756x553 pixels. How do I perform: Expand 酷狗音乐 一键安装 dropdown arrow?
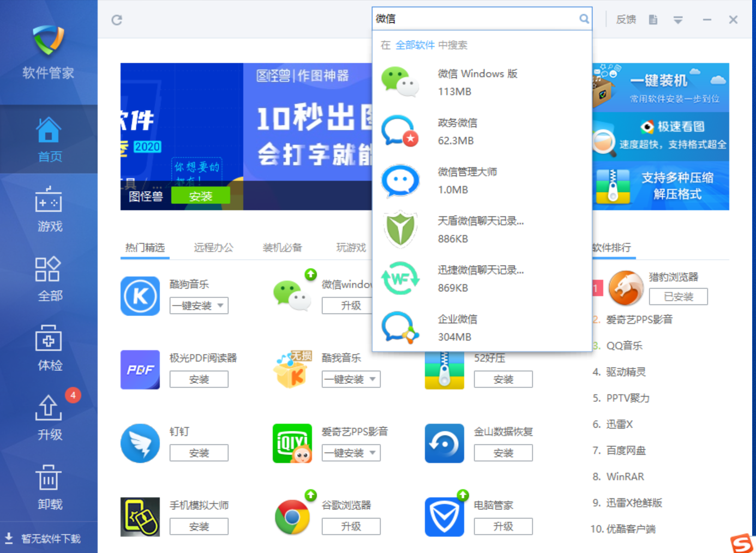point(220,306)
